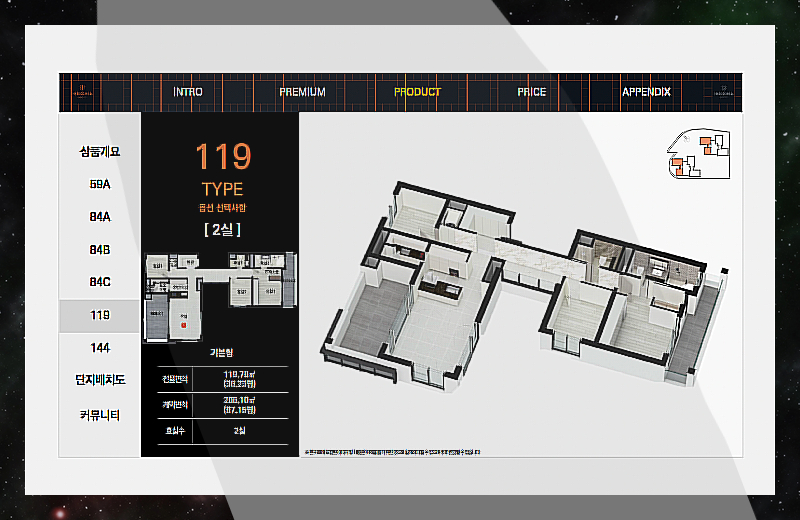Select the active 119 sidebar item
Screen dimensions: 800x520
pyautogui.click(x=99, y=315)
